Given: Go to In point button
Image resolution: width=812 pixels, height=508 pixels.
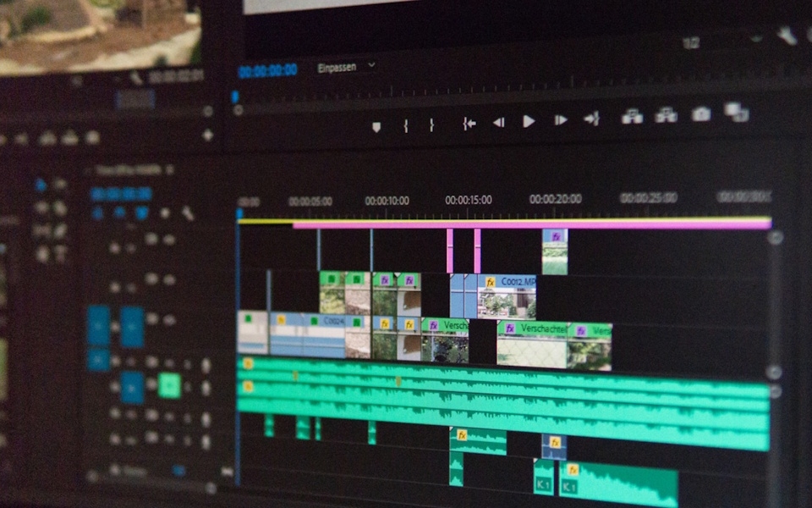Looking at the screenshot, I should [469, 124].
